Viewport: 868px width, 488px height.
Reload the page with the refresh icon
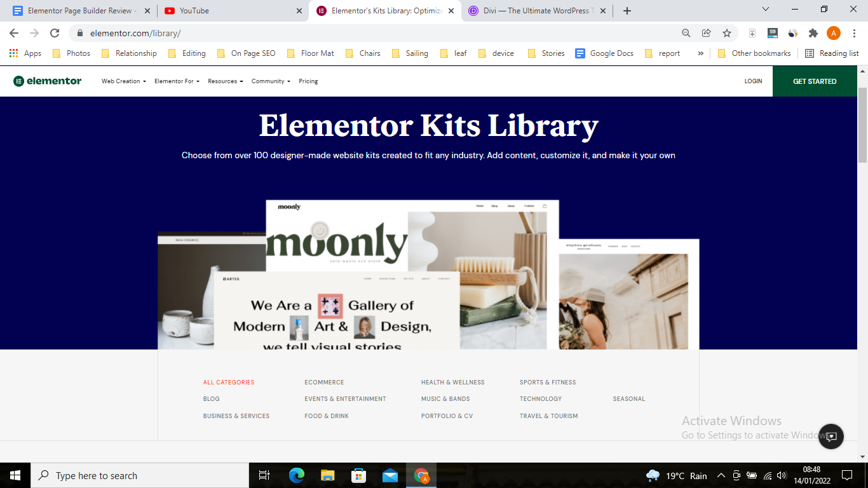point(55,33)
